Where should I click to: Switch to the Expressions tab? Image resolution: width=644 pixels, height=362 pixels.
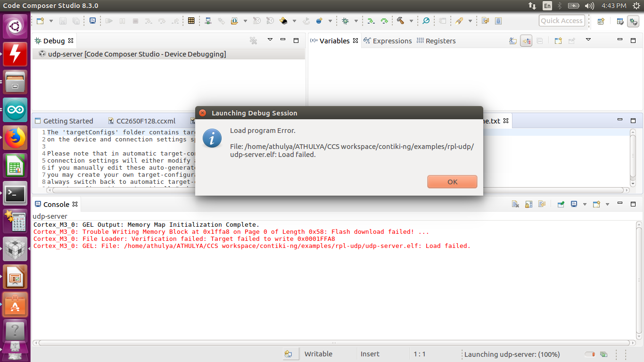coord(388,41)
